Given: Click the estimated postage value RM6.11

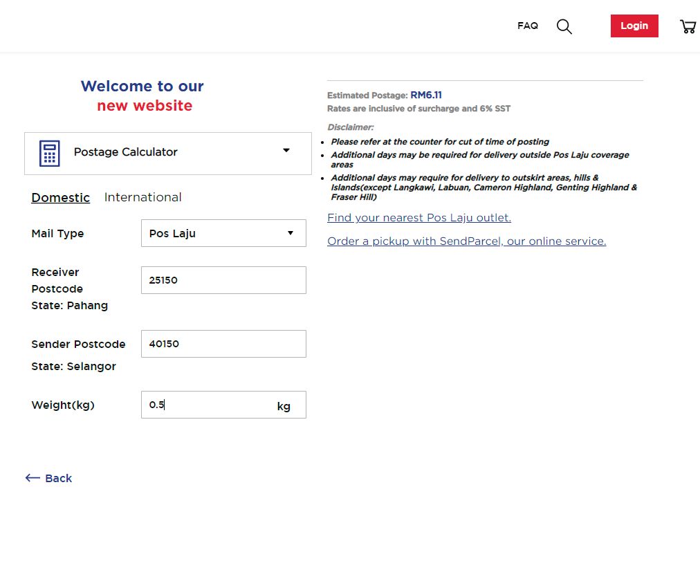Looking at the screenshot, I should click(x=426, y=95).
